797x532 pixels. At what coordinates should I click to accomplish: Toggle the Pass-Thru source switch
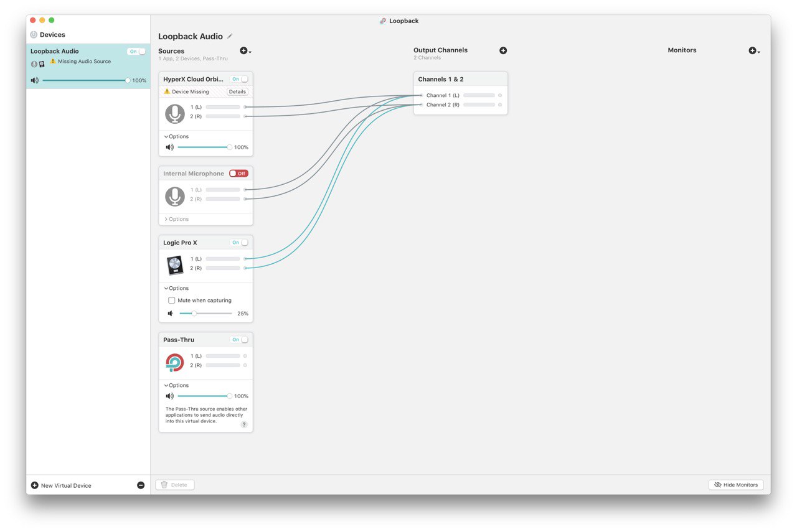(239, 340)
